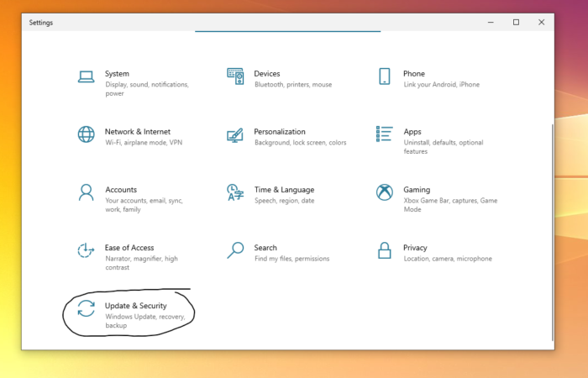Screen dimensions: 588x378
Task: Click the Devices keyboard and speaker icon
Action: [235, 76]
